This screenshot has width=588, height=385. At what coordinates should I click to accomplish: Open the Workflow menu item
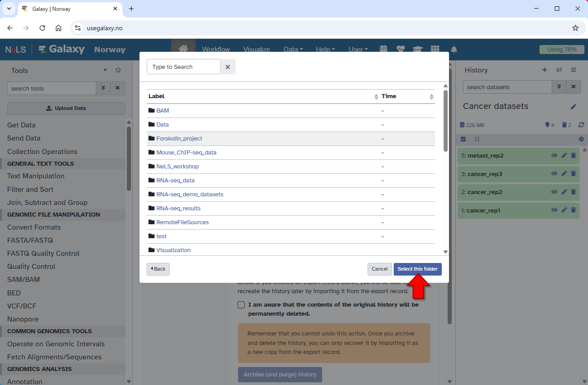coord(216,50)
